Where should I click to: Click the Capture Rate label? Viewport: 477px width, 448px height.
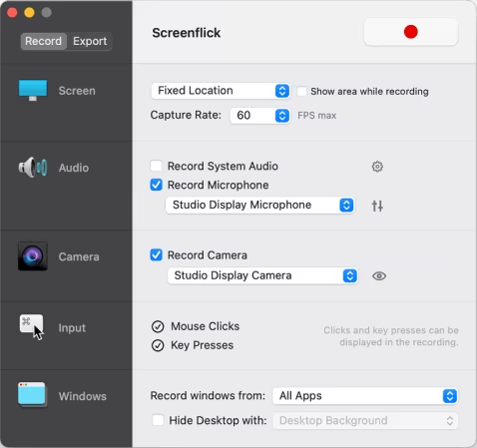tap(186, 115)
